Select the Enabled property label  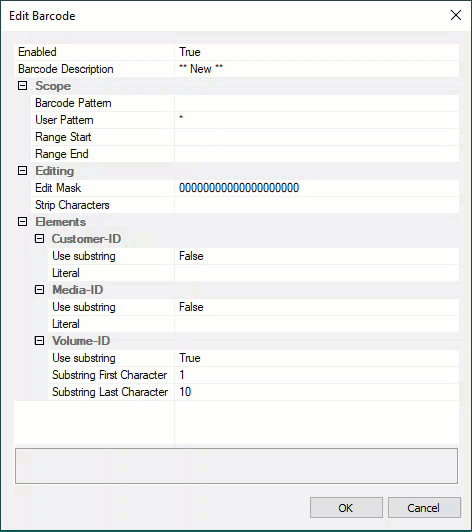[37, 52]
